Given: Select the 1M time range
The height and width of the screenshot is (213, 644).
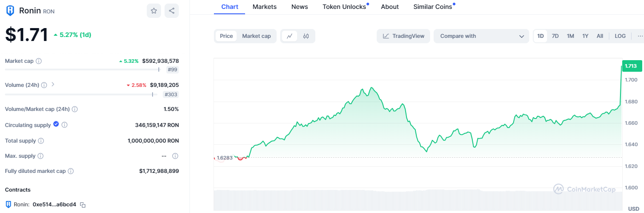Looking at the screenshot, I should pyautogui.click(x=571, y=36).
